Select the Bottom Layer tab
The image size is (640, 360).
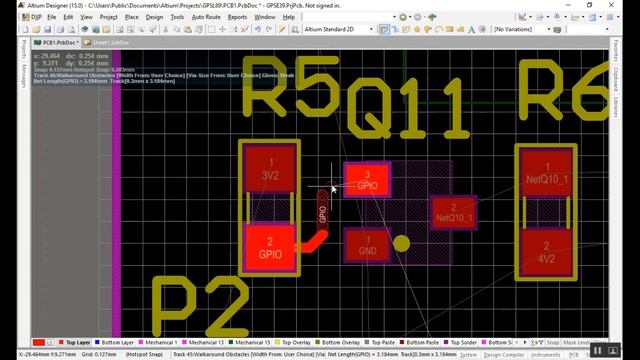click(x=114, y=342)
